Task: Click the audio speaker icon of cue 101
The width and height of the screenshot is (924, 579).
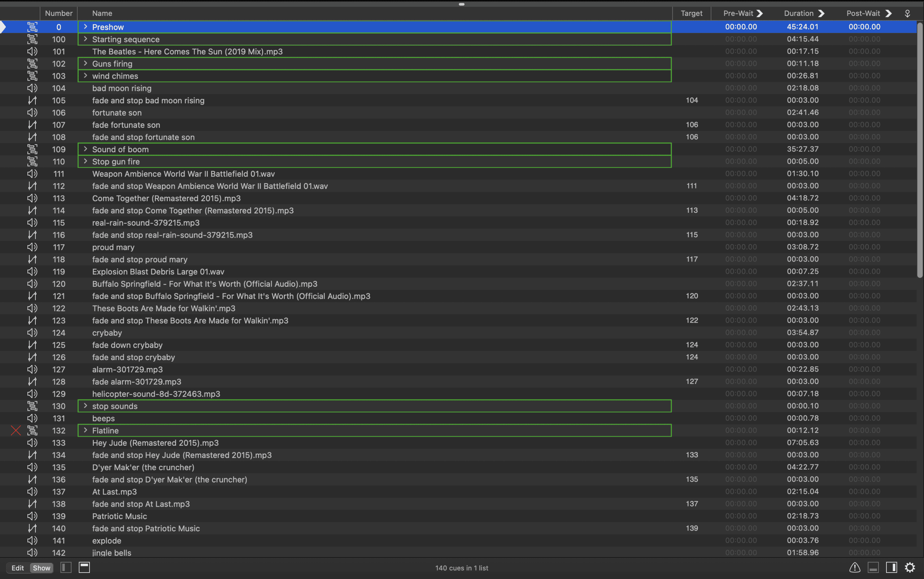Action: pyautogui.click(x=32, y=51)
